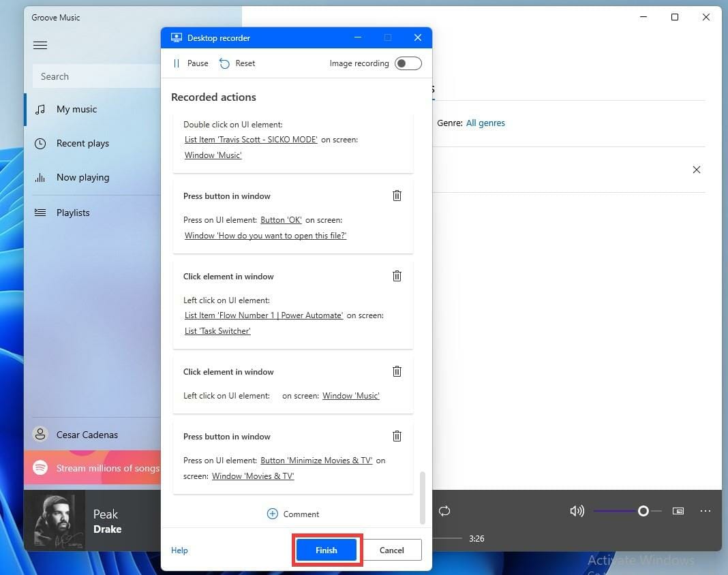Click the recorder's recorded actions scrollbar
This screenshot has width=728, height=575.
[422, 497]
